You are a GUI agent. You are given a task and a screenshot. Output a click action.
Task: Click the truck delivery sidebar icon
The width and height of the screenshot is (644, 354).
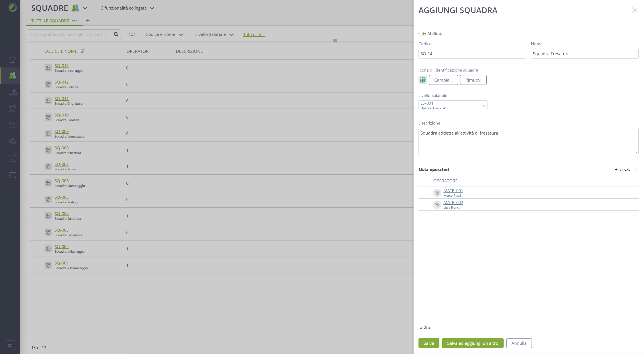[x=12, y=92]
